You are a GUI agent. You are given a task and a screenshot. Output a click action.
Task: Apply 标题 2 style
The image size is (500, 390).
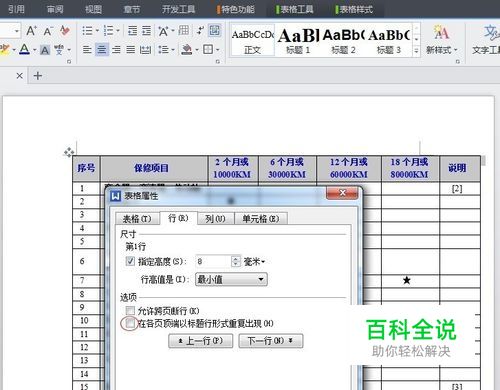pyautogui.click(x=343, y=40)
